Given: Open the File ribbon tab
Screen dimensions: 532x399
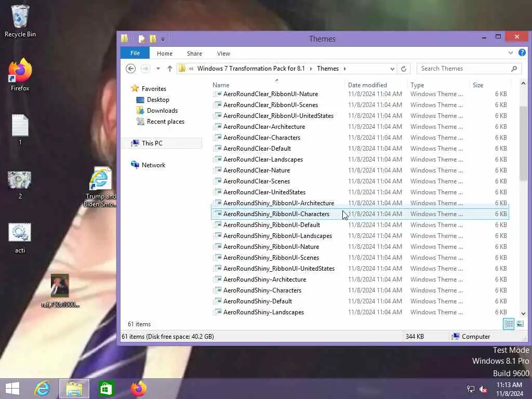Looking at the screenshot, I should coord(135,54).
